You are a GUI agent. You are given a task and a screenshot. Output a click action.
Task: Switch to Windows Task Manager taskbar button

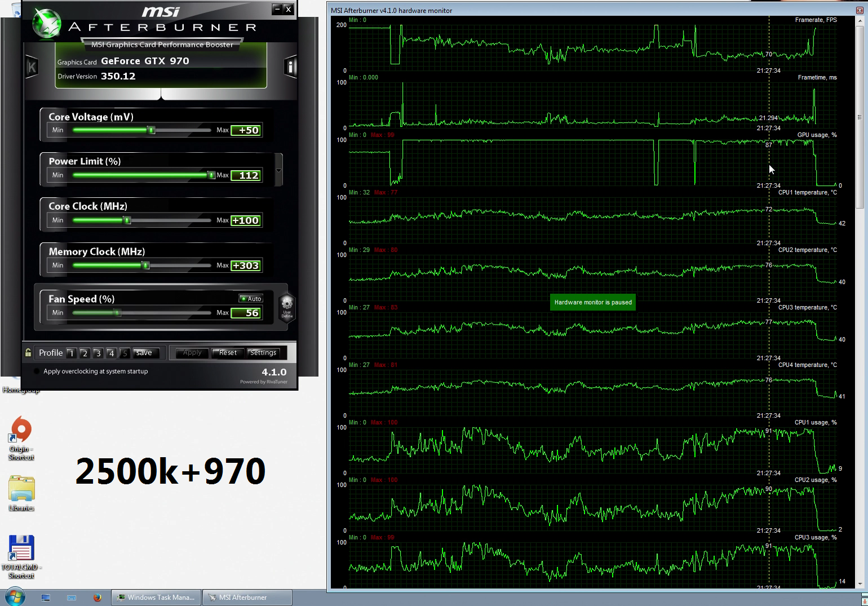pyautogui.click(x=156, y=598)
